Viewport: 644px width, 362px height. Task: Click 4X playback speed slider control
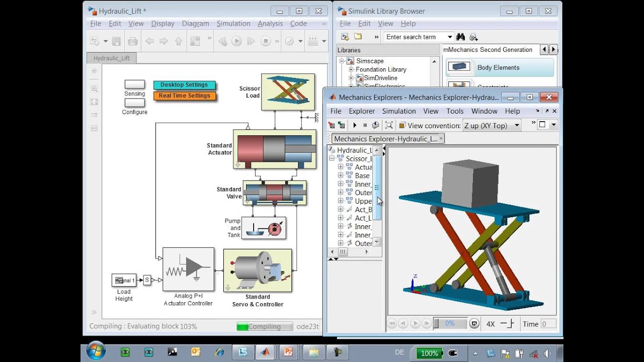(x=507, y=324)
